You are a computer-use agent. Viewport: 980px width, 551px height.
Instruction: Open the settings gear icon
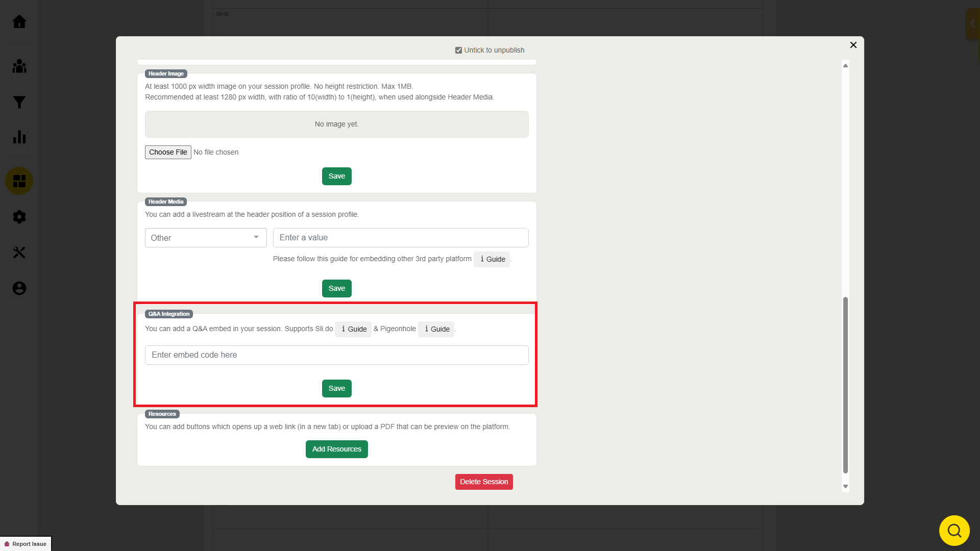click(19, 217)
